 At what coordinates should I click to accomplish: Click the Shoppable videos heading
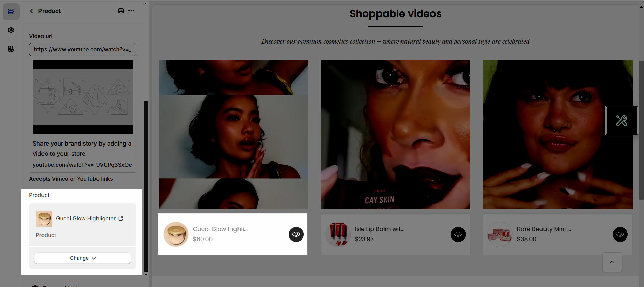tap(395, 14)
